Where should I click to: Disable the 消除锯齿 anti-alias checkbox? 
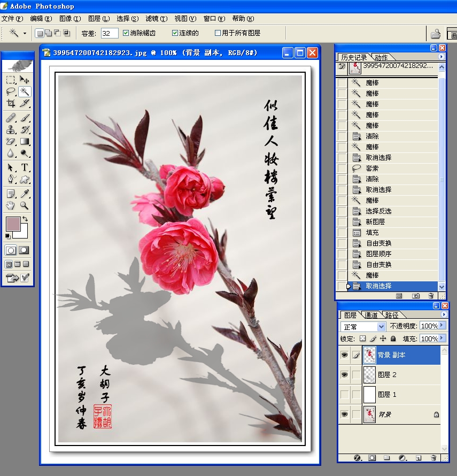coord(126,33)
